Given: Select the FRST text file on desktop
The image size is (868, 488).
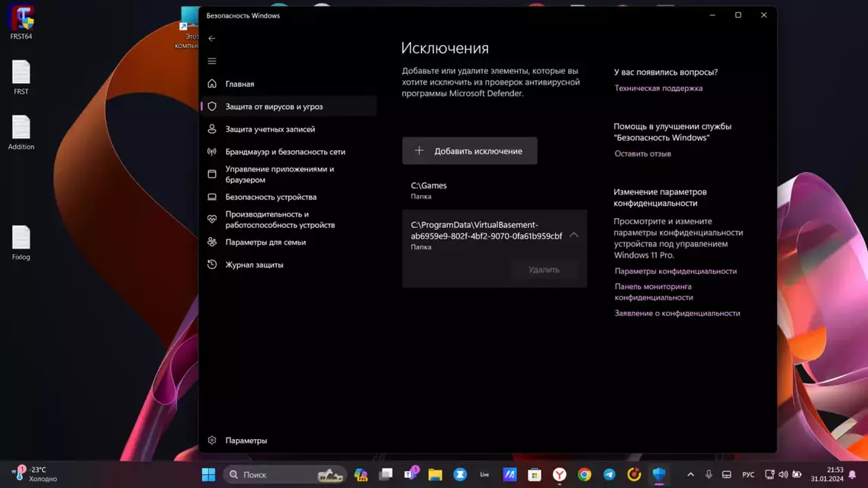Looking at the screenshot, I should coord(21,78).
